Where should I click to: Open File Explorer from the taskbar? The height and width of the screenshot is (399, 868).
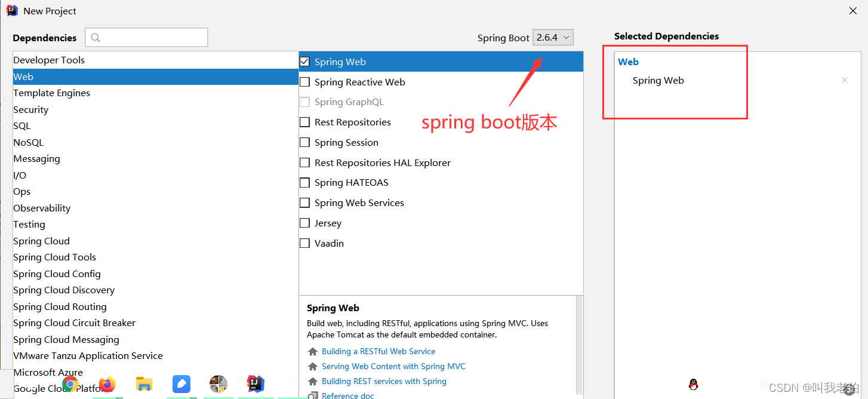pyautogui.click(x=144, y=383)
